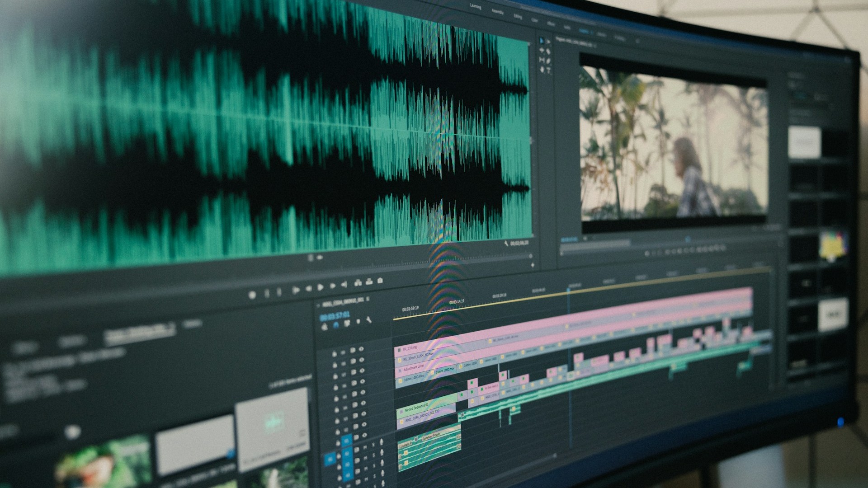This screenshot has height=488, width=868.
Task: Open the timeline sequence panel menu
Action: [368, 299]
